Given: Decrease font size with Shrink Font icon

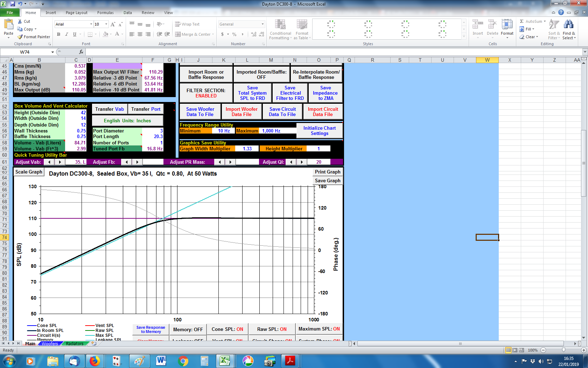Looking at the screenshot, I should coord(120,24).
